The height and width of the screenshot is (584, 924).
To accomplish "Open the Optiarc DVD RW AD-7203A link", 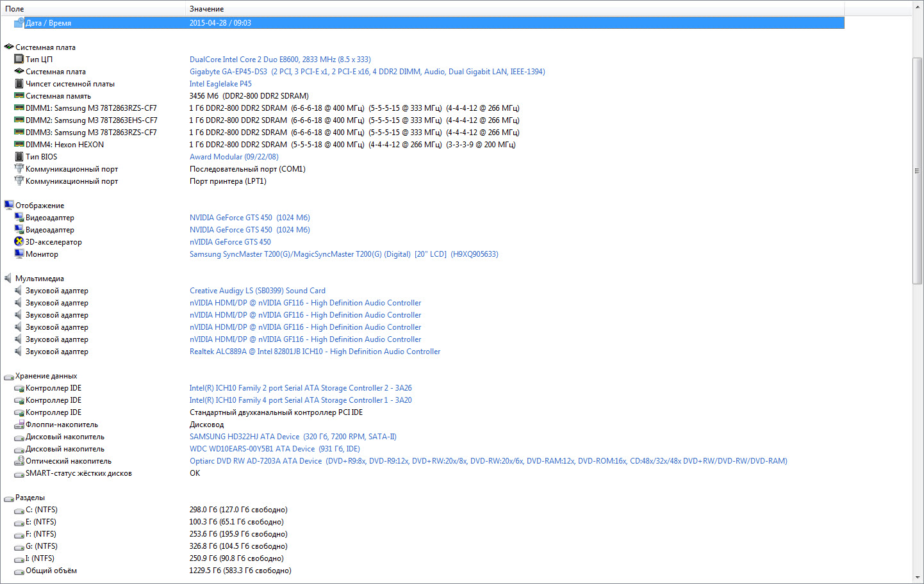I will pos(488,461).
